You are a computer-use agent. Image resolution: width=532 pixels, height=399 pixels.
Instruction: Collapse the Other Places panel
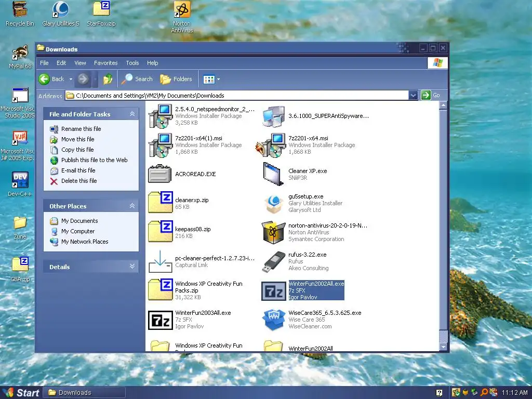pos(132,206)
